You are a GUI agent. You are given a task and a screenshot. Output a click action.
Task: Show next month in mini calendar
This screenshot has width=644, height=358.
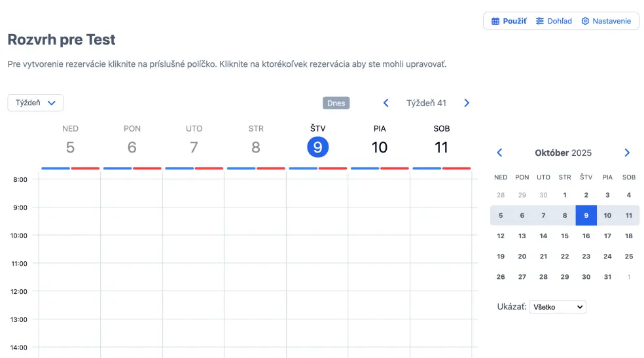(x=627, y=152)
